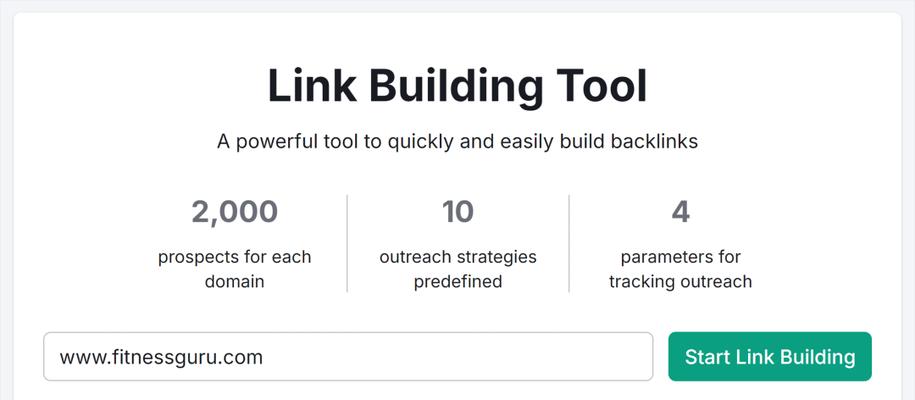Click the word Link in the heading
The width and height of the screenshot is (915, 400).
(312, 86)
